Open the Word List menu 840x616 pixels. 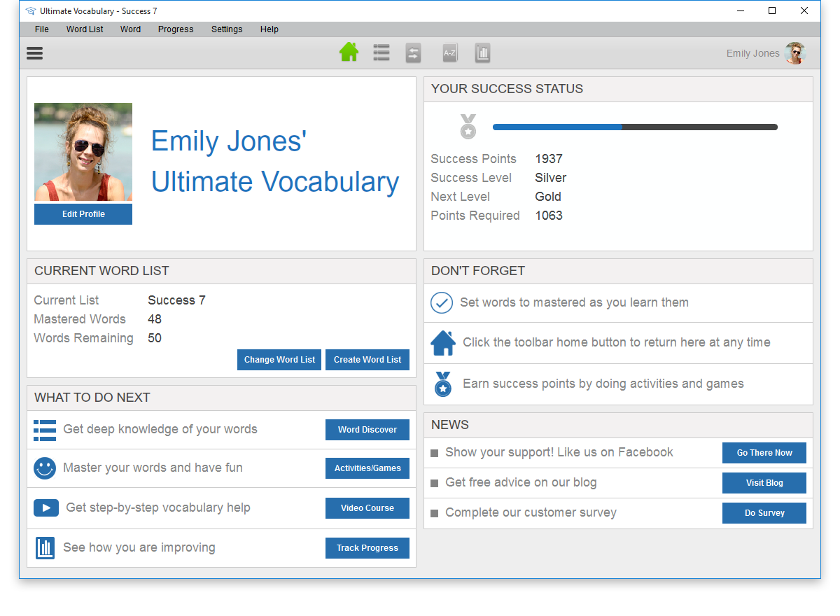click(85, 29)
